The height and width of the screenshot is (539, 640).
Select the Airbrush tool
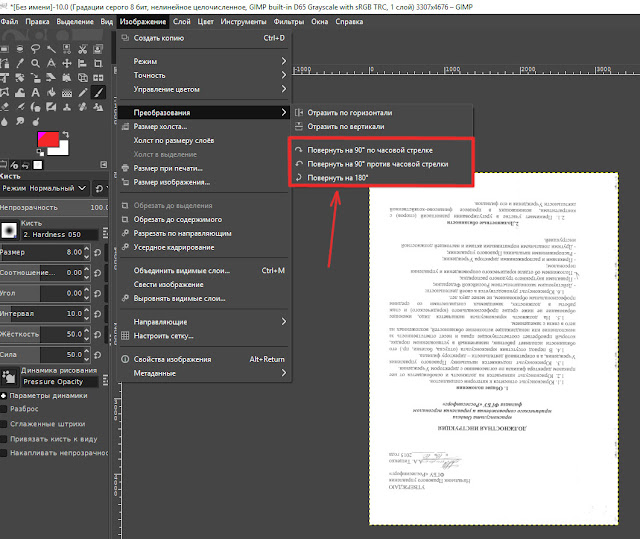tap(20, 107)
